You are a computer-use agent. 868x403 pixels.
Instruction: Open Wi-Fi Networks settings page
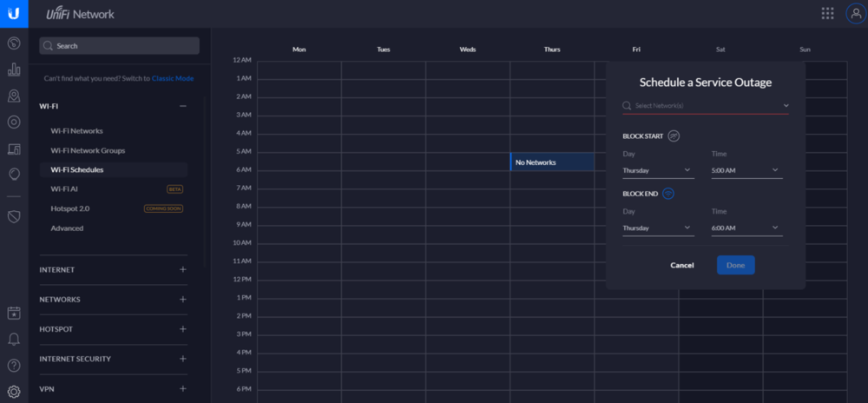point(76,131)
